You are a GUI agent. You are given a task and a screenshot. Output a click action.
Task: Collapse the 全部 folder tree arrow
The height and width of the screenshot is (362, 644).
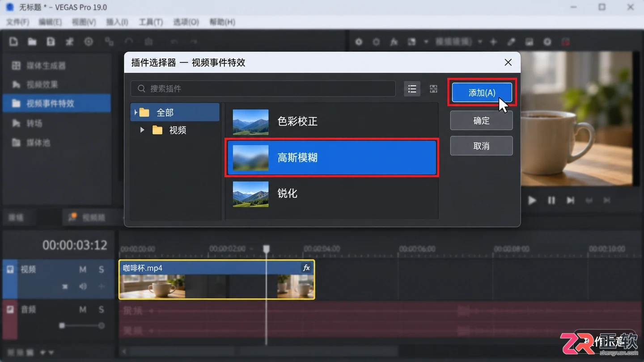136,113
